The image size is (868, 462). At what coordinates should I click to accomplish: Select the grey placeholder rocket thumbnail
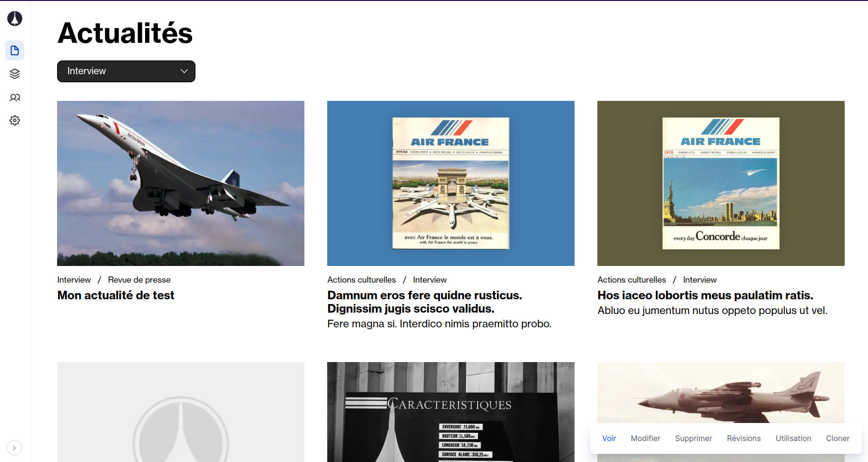click(x=181, y=412)
